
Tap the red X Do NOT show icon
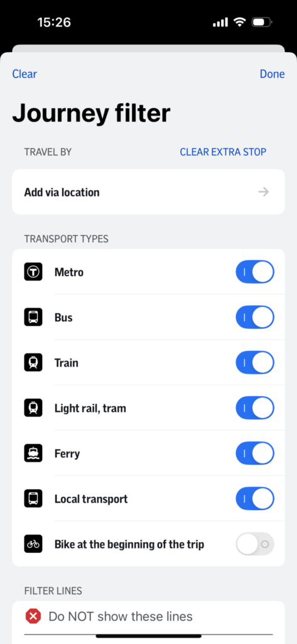tap(33, 616)
